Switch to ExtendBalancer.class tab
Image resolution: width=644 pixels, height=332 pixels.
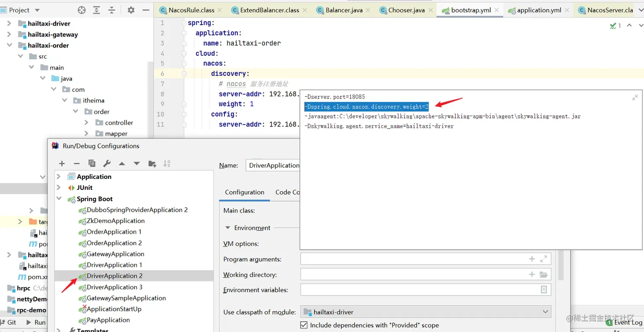(x=270, y=10)
